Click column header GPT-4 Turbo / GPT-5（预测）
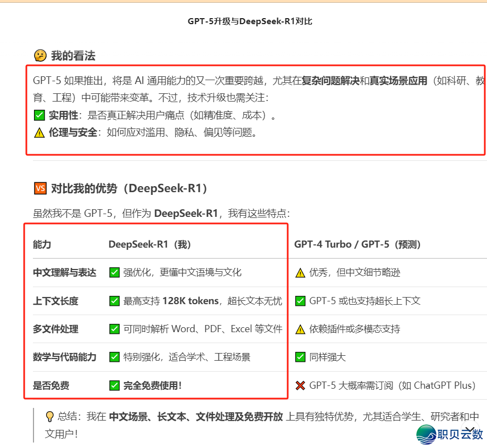 (357, 244)
